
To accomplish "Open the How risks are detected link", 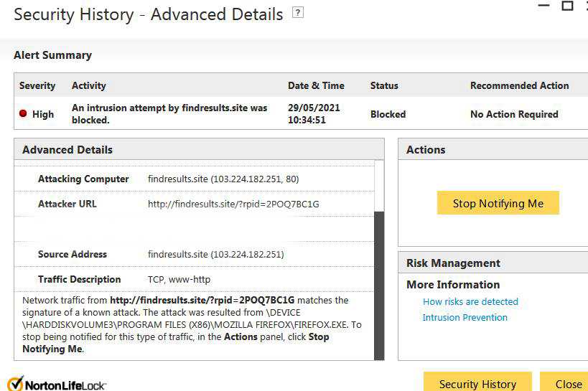I will coord(470,302).
